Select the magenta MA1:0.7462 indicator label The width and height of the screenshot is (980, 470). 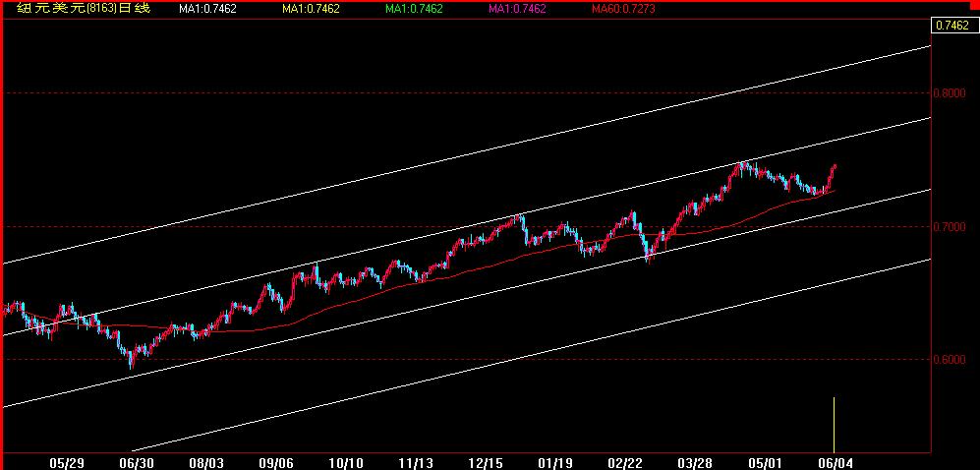pos(517,9)
